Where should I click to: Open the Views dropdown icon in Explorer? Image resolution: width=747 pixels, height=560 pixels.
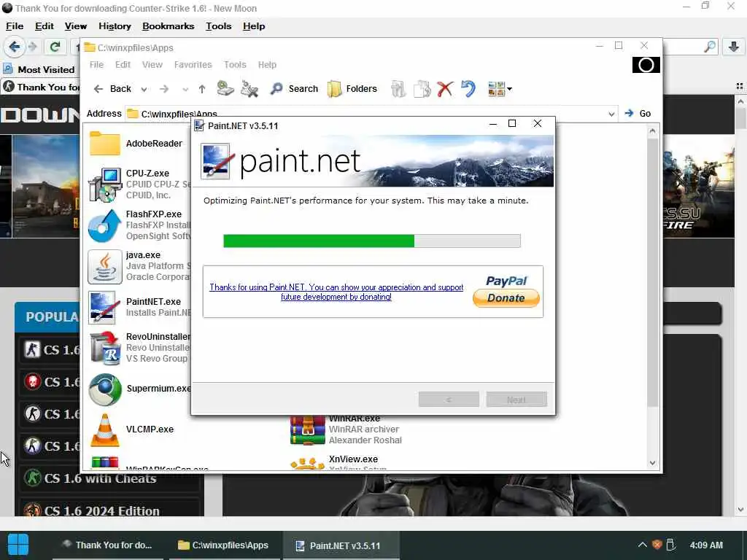coord(500,88)
